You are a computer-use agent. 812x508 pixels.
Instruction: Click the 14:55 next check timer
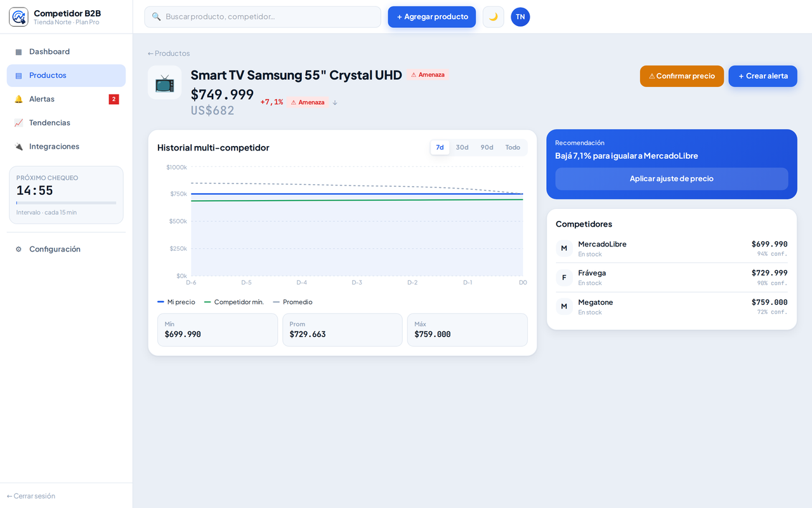pos(35,190)
